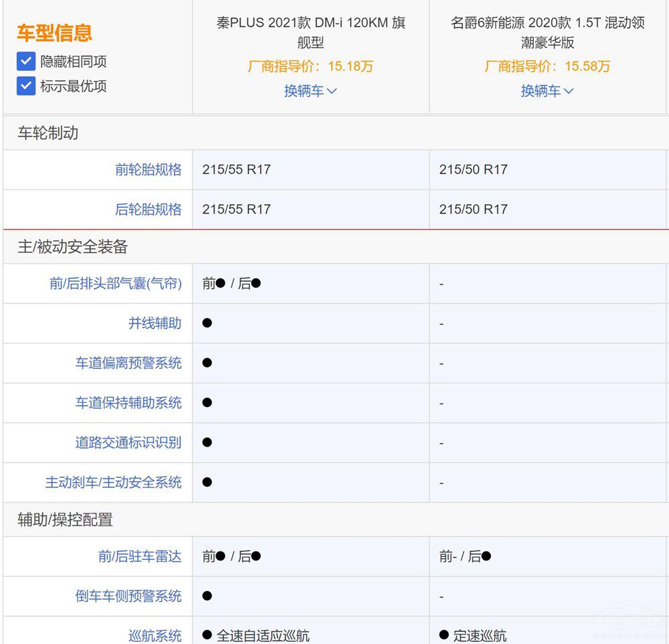Image resolution: width=669 pixels, height=644 pixels.
Task: Click the 辅助/操控配置 section header
Action: [x=65, y=519]
